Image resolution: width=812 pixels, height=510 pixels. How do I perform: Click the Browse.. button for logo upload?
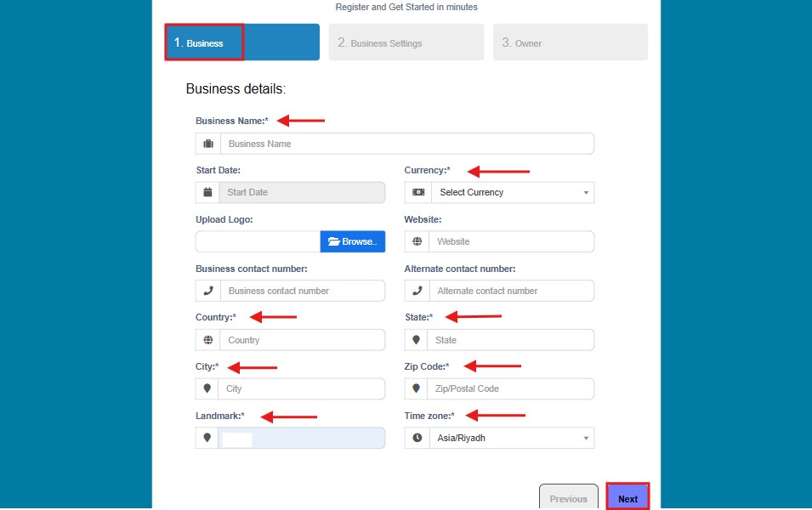coord(353,241)
